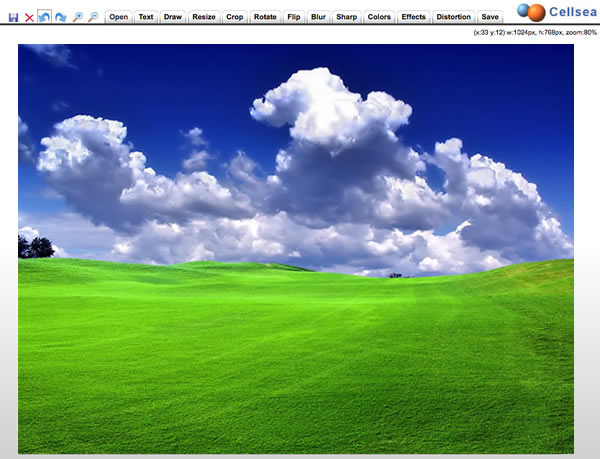Undo the last action
Image resolution: width=600 pixels, height=459 pixels.
point(45,17)
